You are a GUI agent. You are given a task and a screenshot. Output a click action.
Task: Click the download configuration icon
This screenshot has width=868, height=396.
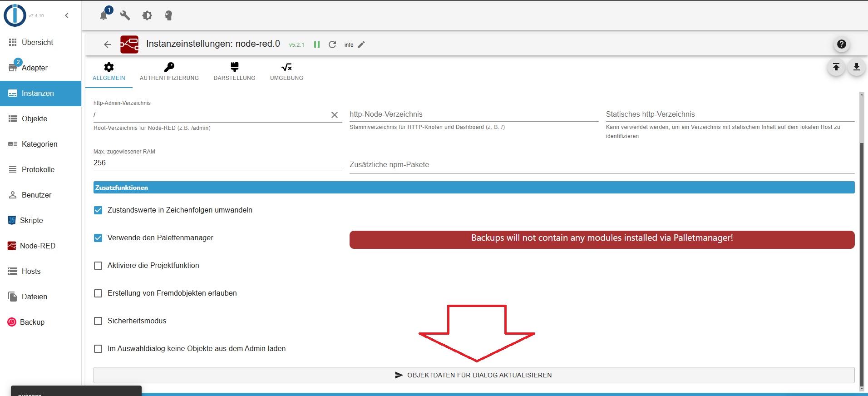click(857, 67)
